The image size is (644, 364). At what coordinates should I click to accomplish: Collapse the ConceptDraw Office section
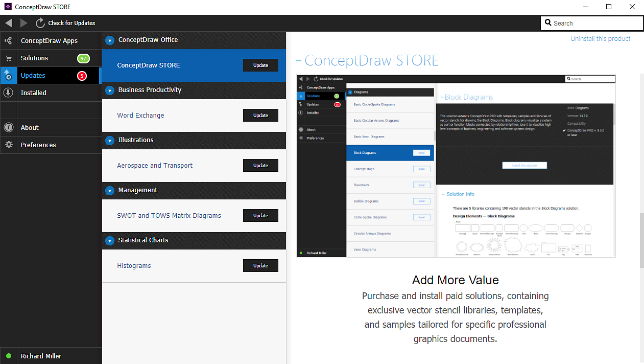click(110, 40)
